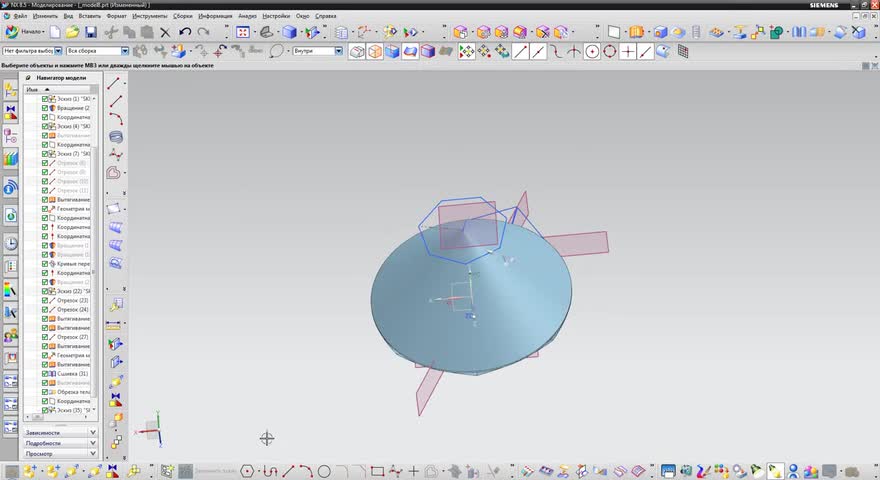Enable the snap to arc center icon
The height and width of the screenshot is (480, 880).
[592, 52]
